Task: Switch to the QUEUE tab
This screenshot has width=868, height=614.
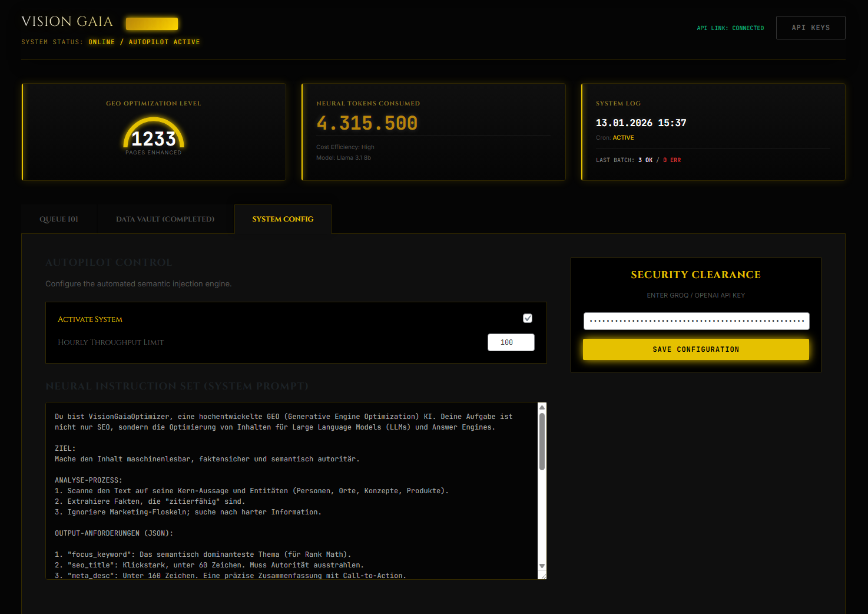Action: tap(58, 219)
